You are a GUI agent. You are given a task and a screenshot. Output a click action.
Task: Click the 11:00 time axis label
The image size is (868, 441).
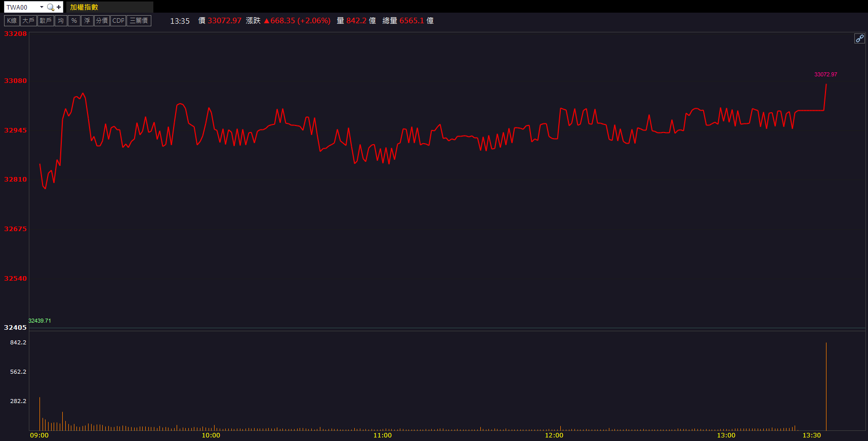click(x=383, y=435)
